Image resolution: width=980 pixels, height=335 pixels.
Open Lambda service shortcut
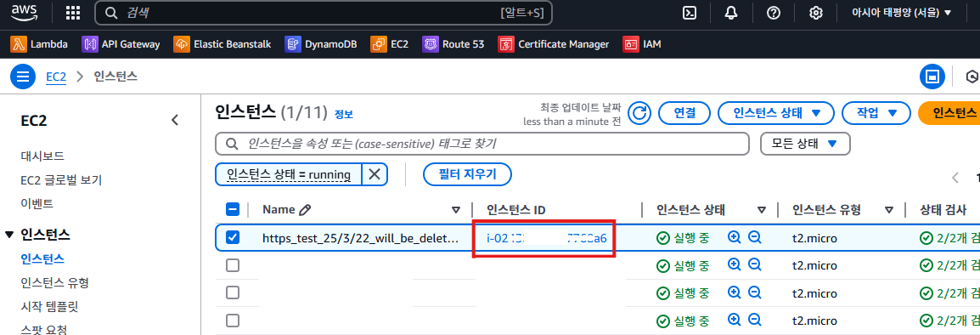pos(39,44)
